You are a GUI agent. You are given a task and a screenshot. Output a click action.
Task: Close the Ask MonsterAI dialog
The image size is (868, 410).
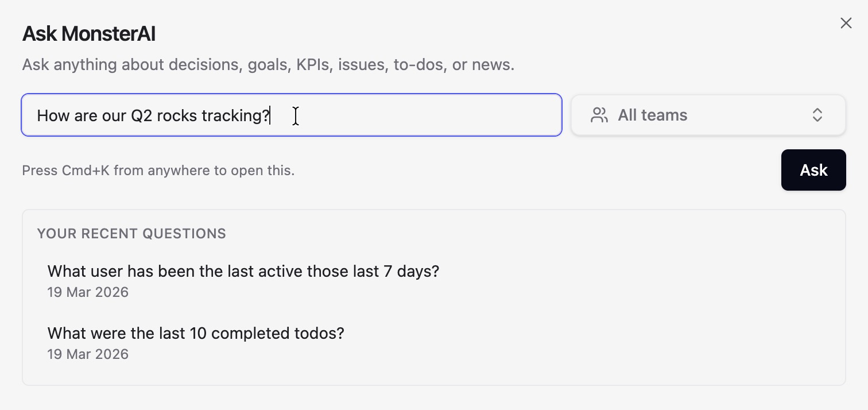(846, 23)
